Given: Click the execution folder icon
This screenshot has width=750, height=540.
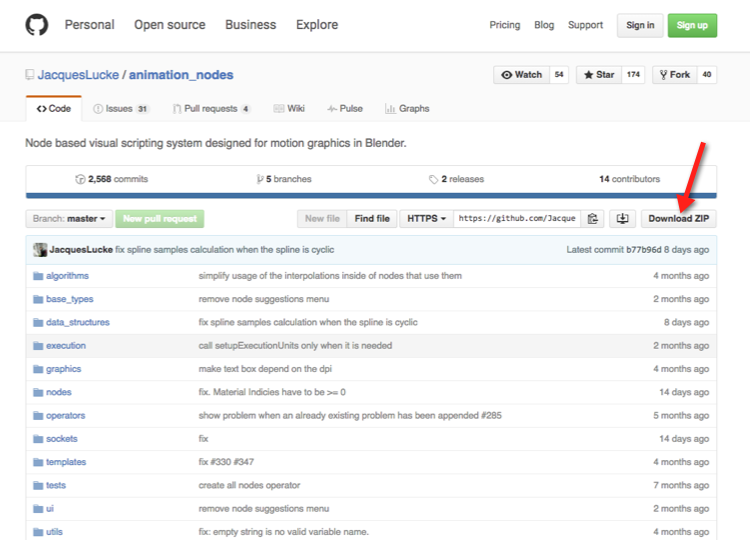Looking at the screenshot, I should point(38,346).
